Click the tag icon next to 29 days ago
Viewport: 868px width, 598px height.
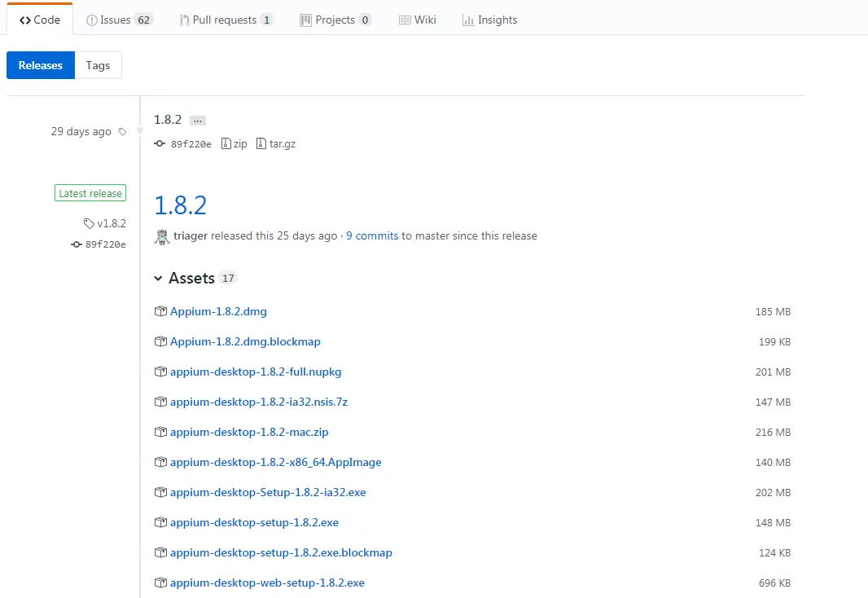point(123,132)
